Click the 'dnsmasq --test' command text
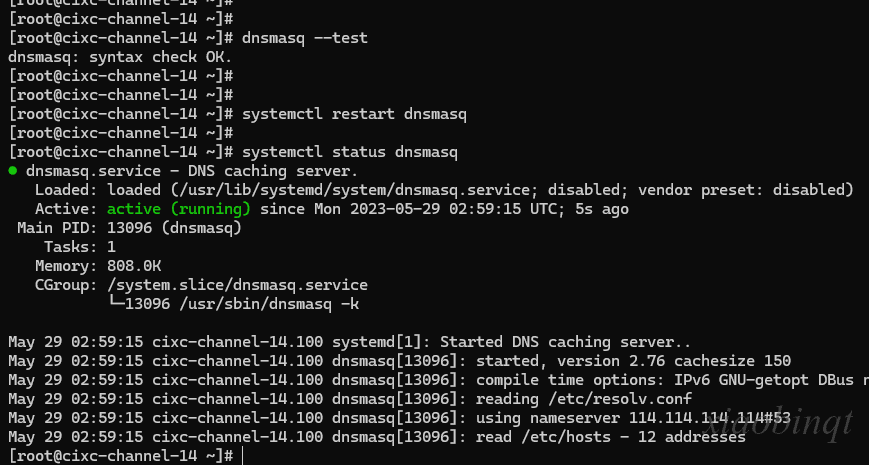Image resolution: width=869 pixels, height=465 pixels. click(x=304, y=38)
